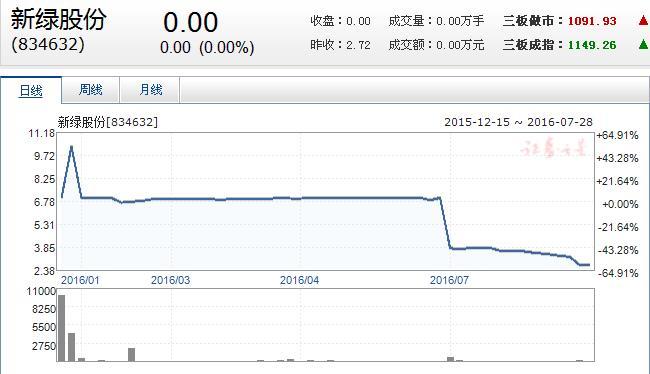Image resolution: width=650 pixels, height=374 pixels.
Task: Click the red up arrow beside 三板做市
Action: point(644,20)
